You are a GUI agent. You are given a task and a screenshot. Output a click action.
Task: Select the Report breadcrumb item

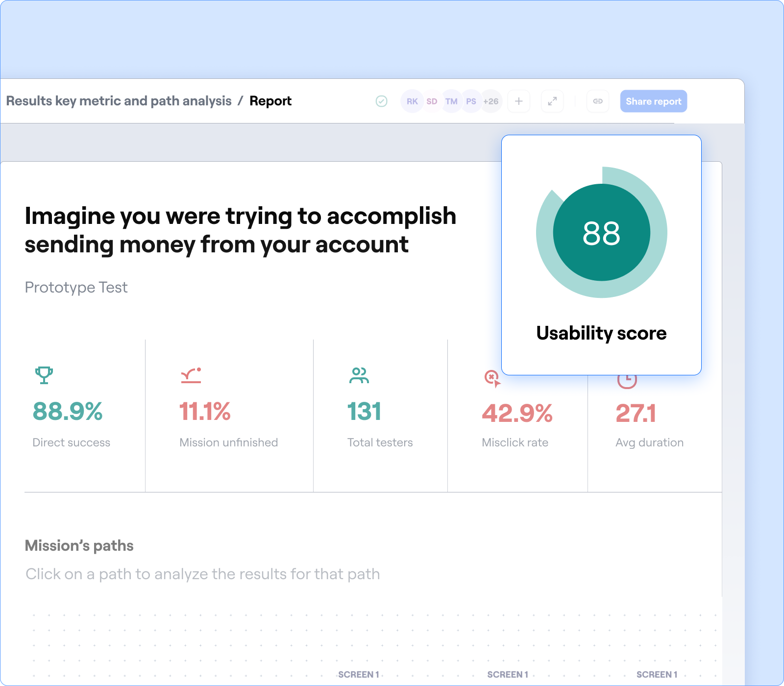pos(270,101)
